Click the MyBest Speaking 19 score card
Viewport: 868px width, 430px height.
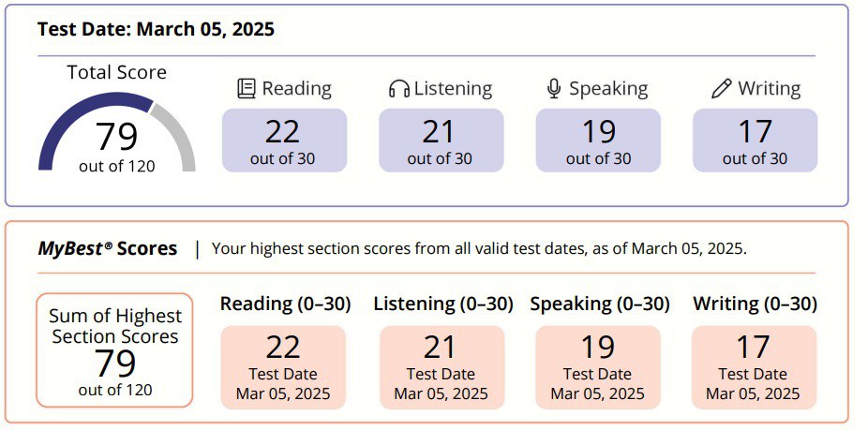click(x=598, y=367)
